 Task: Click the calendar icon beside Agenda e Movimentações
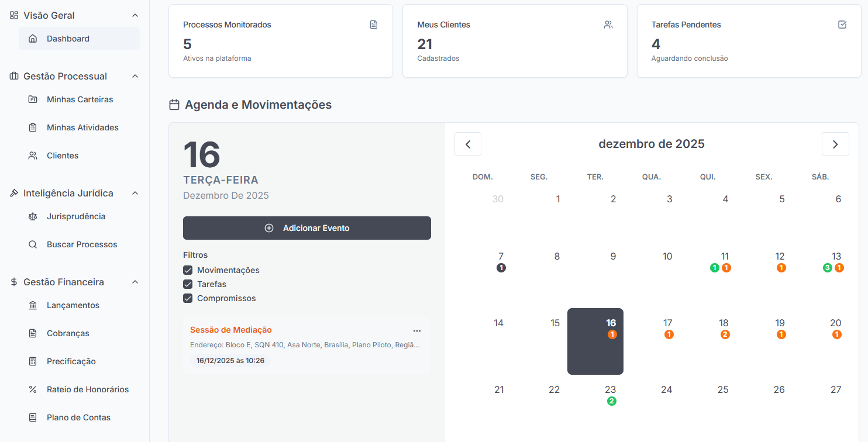tap(174, 104)
